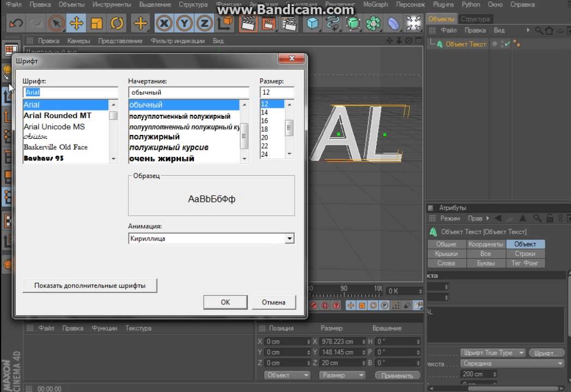Viewport: 571px width, 392px height.
Task: Toggle the Z axis lock
Action: coord(204,23)
